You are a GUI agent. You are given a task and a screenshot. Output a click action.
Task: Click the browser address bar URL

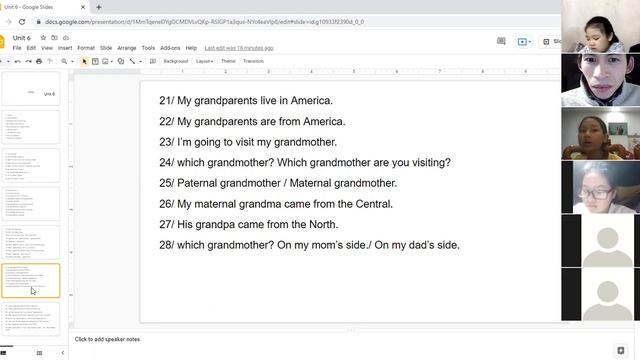pos(204,22)
